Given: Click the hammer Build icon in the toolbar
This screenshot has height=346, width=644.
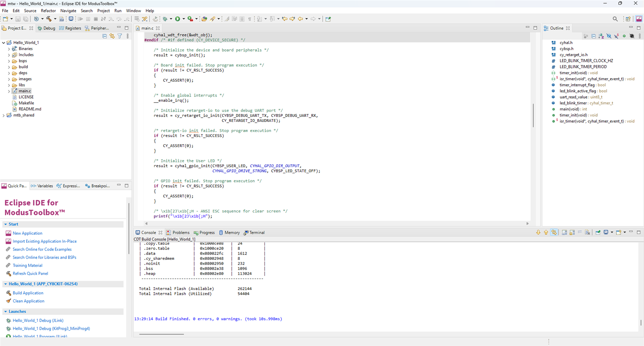Looking at the screenshot, I should (x=49, y=19).
